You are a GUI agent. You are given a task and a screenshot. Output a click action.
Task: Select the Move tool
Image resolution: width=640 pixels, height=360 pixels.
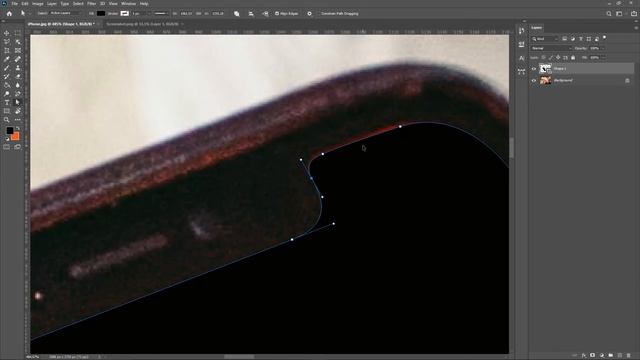[x=7, y=33]
